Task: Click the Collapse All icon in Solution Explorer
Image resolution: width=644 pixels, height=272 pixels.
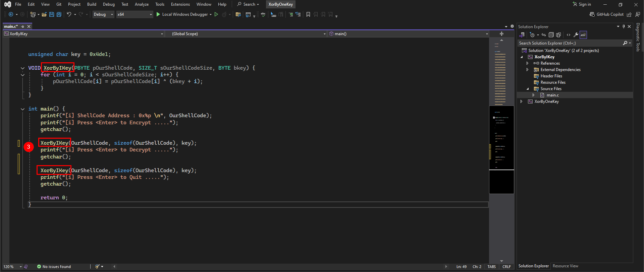Action: 551,35
